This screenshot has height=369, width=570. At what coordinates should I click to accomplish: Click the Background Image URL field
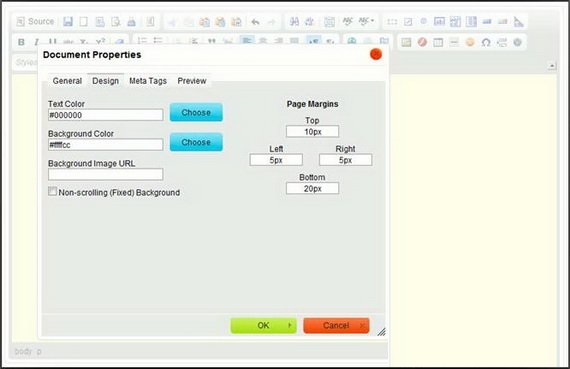[105, 174]
